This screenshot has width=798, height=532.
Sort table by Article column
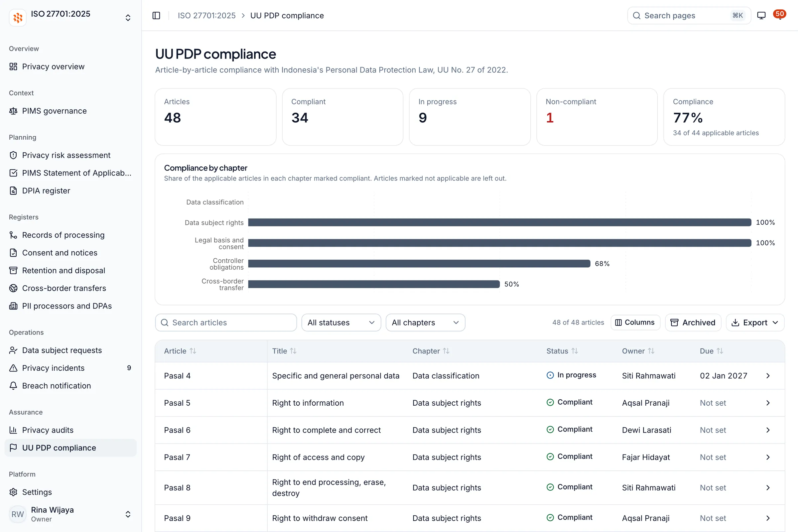point(180,351)
